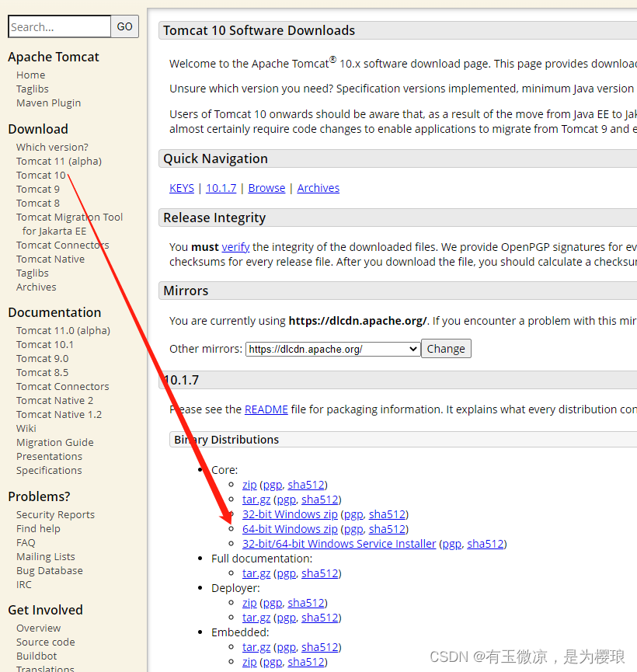
Task: Open the verify integrity link
Action: click(x=235, y=247)
